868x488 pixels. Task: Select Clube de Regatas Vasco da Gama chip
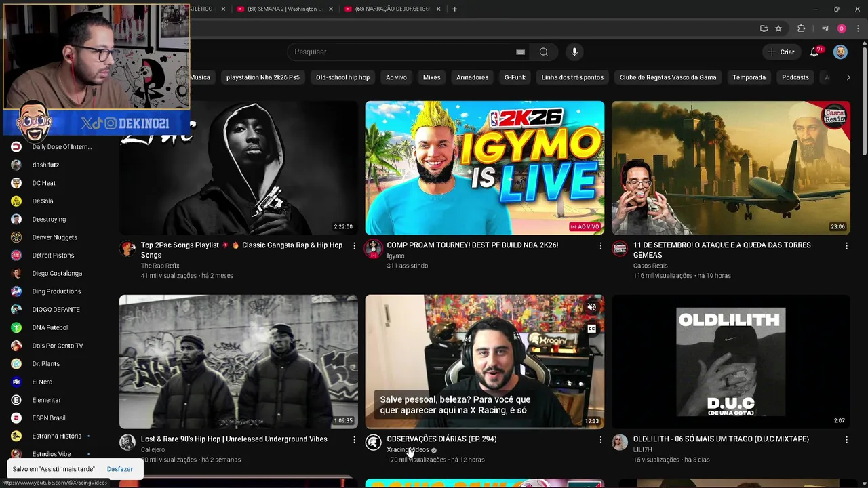click(x=668, y=77)
